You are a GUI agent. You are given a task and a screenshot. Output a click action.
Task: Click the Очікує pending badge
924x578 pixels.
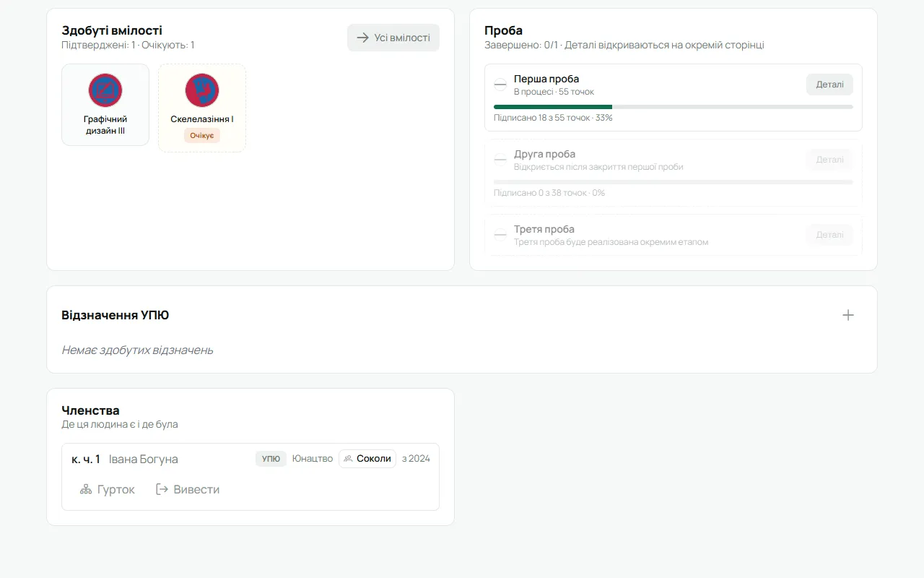[x=202, y=136]
